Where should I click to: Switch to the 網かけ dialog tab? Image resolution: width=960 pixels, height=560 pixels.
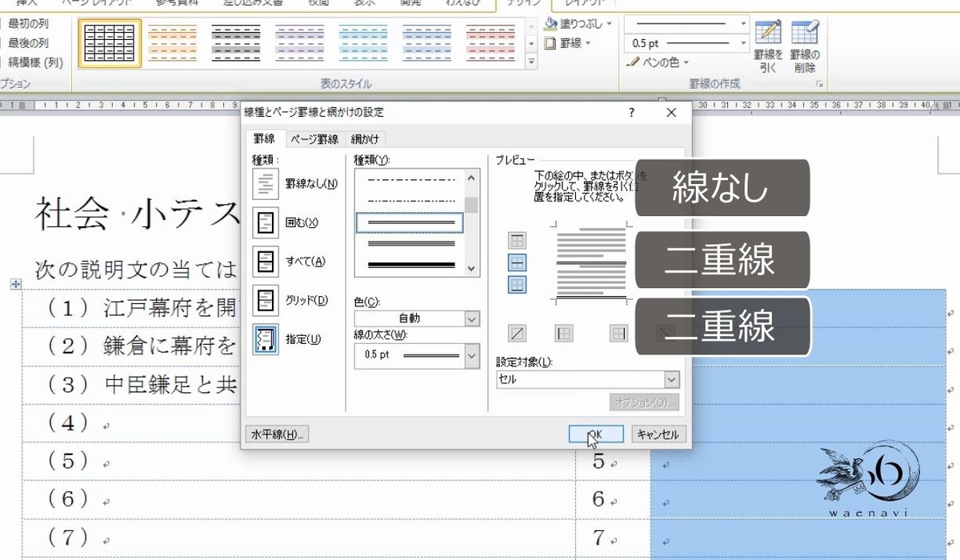(366, 138)
